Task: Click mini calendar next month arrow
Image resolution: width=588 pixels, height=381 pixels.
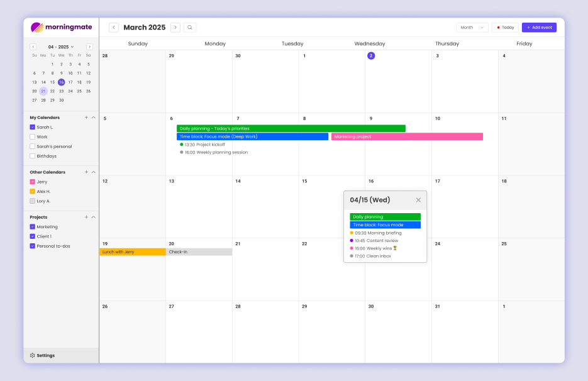Action: coord(90,47)
